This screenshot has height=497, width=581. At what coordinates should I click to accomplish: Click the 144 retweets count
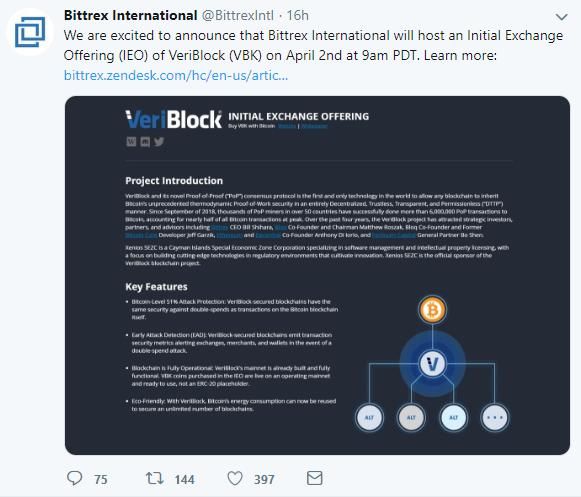coord(185,480)
